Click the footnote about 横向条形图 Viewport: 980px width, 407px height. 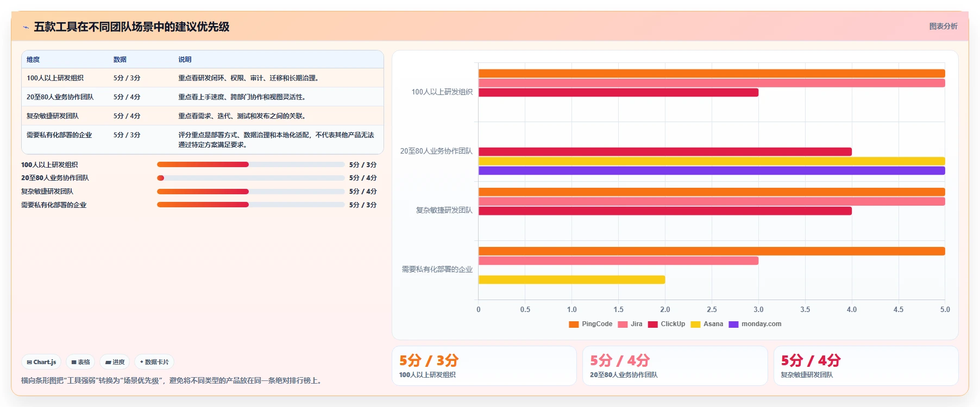(x=173, y=381)
